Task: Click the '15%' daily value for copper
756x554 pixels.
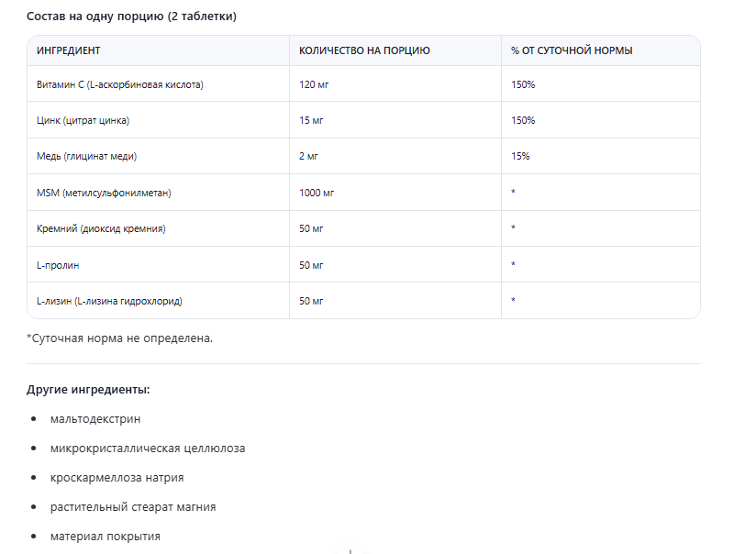Action: pyautogui.click(x=520, y=156)
